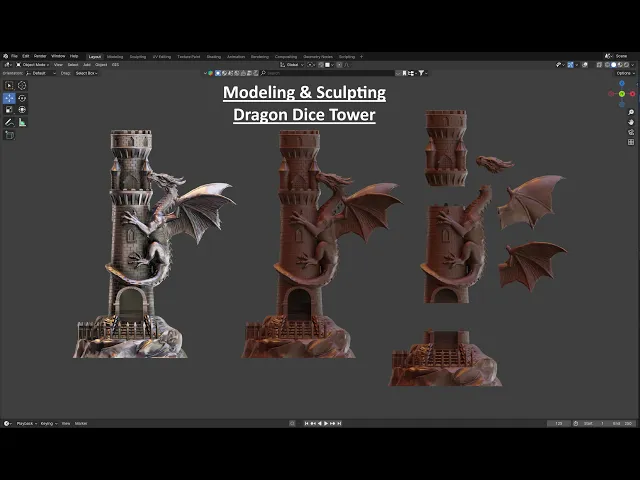Select the Measure tool

click(x=22, y=122)
